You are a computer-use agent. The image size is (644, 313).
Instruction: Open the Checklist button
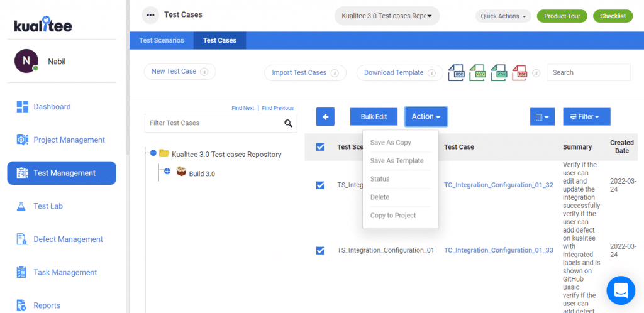coord(613,16)
